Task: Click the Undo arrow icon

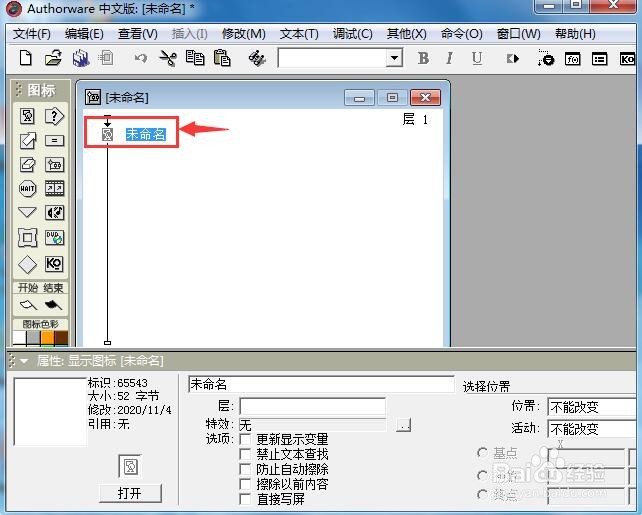Action: (x=140, y=58)
